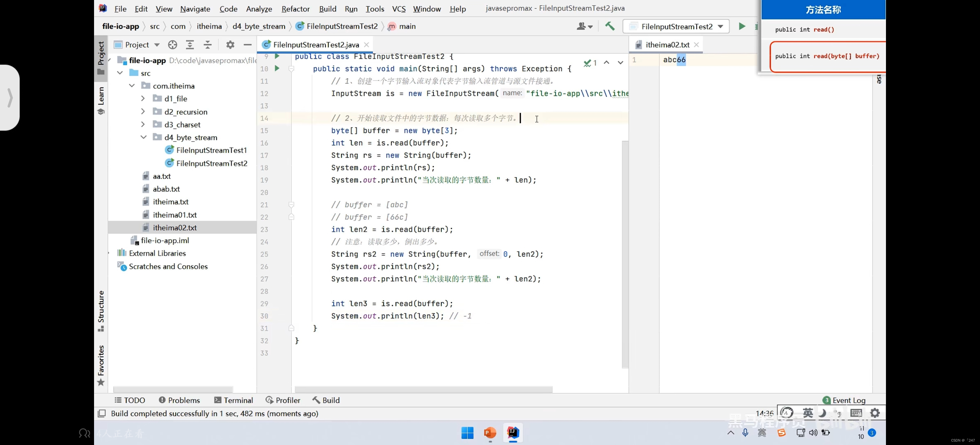Collapse the d4_byte_stream package
Viewport: 980px width, 445px height.
pyautogui.click(x=144, y=138)
